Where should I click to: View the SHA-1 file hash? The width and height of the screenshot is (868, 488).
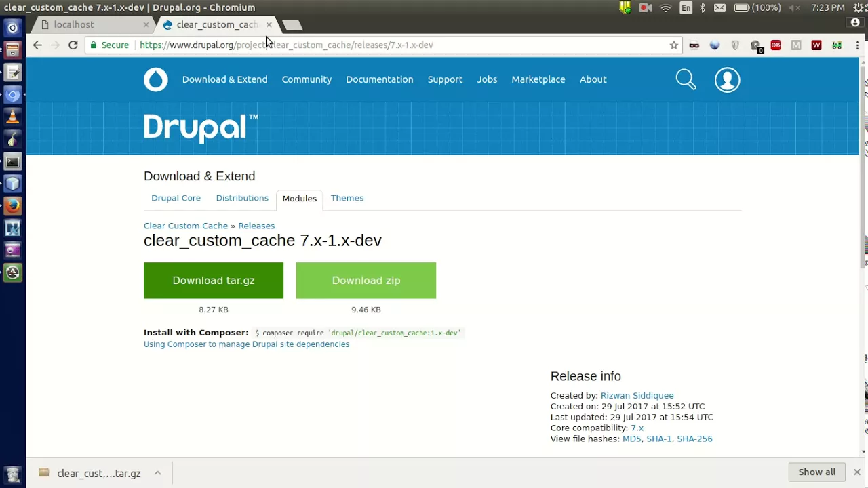(x=658, y=439)
